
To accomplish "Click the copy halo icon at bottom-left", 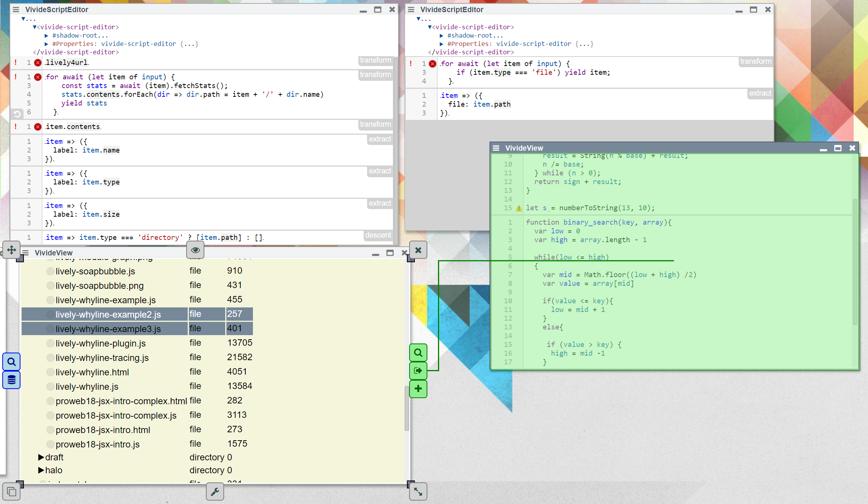I will tap(11, 492).
